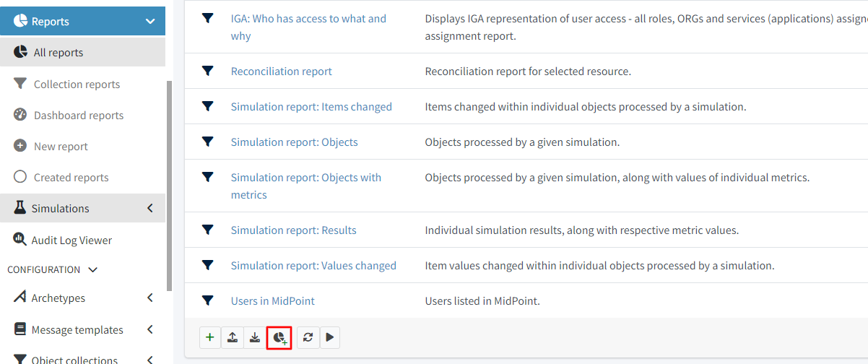Open the Simulation report: Results link
The height and width of the screenshot is (364, 868).
click(x=293, y=230)
